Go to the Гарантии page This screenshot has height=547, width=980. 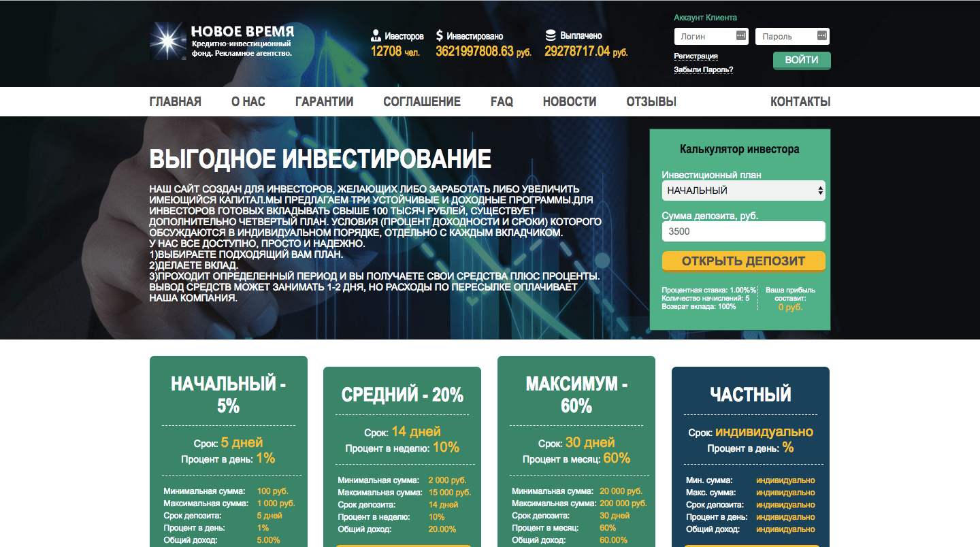324,102
